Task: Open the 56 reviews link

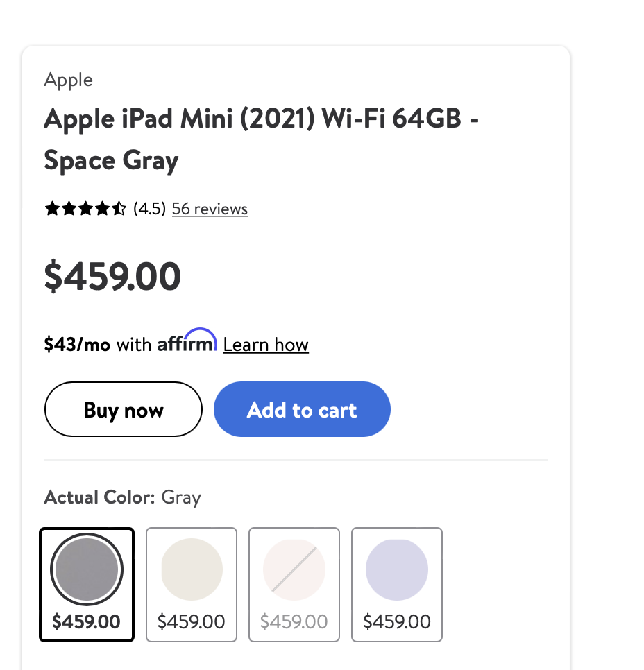Action: pyautogui.click(x=210, y=209)
